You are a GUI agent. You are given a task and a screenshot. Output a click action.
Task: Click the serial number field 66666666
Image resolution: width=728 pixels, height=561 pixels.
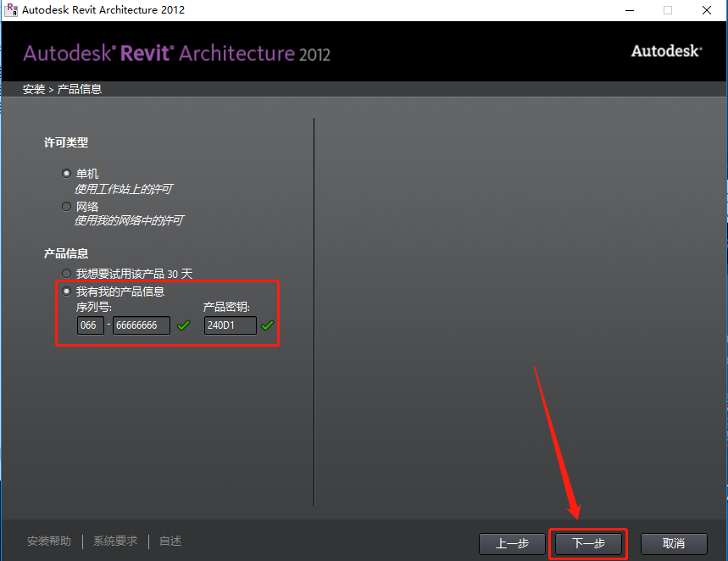coord(142,325)
